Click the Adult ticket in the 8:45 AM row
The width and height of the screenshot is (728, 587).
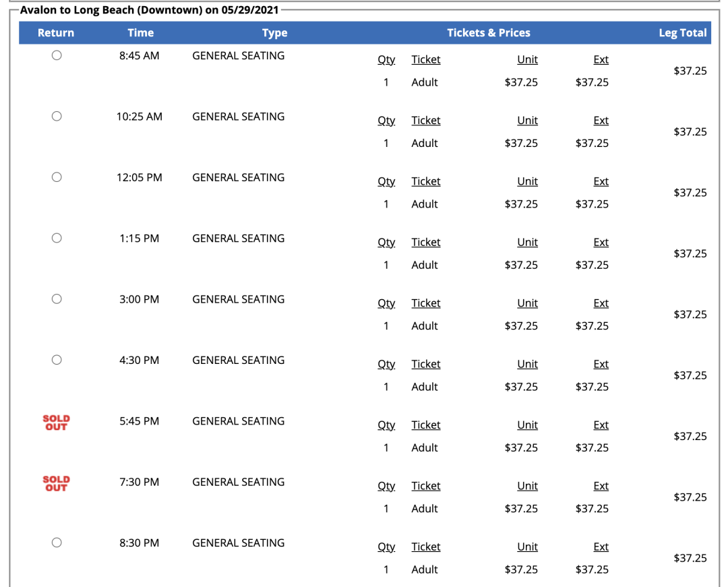425,82
